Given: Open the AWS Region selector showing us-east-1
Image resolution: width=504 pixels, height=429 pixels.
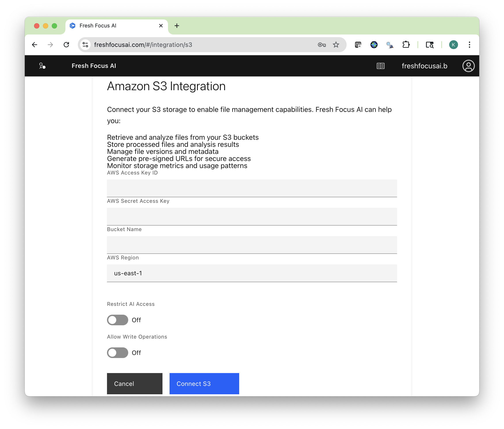Looking at the screenshot, I should (x=252, y=273).
